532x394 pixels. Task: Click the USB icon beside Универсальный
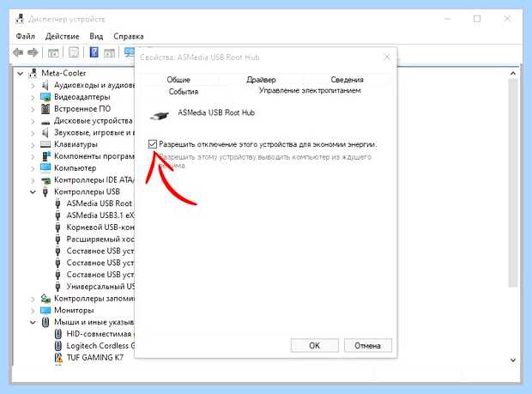(x=57, y=287)
